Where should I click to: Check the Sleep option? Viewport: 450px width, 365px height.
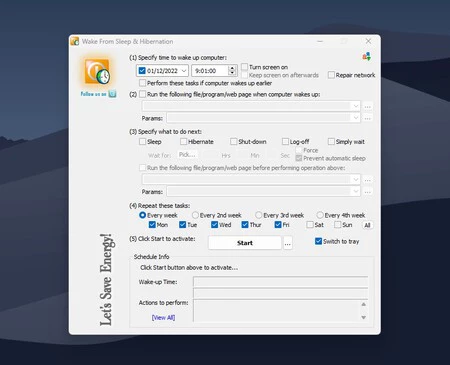(x=142, y=142)
